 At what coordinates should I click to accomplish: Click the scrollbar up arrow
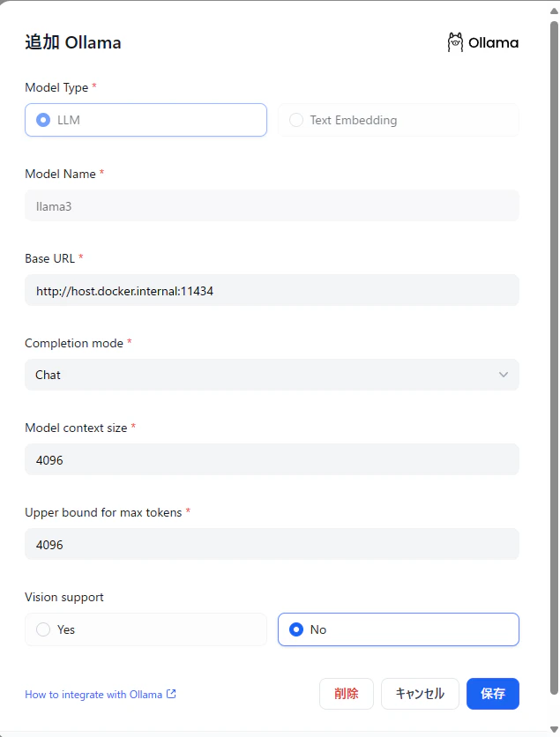point(555,11)
